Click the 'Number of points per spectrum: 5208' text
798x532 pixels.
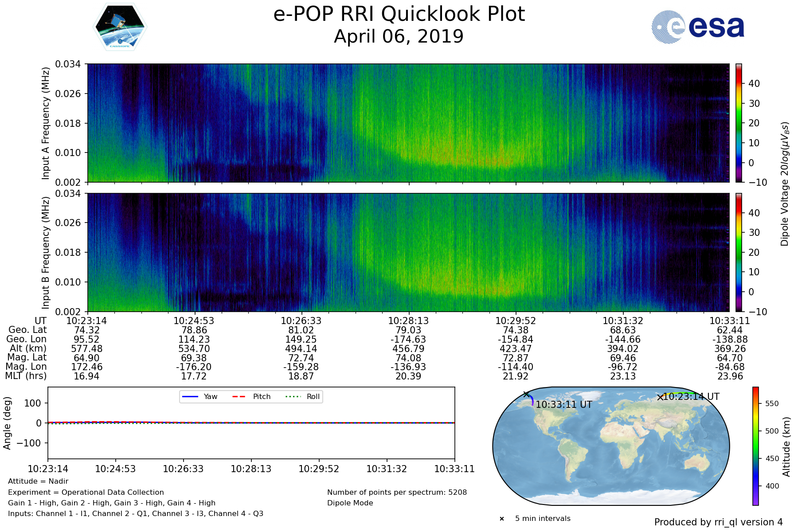click(397, 493)
